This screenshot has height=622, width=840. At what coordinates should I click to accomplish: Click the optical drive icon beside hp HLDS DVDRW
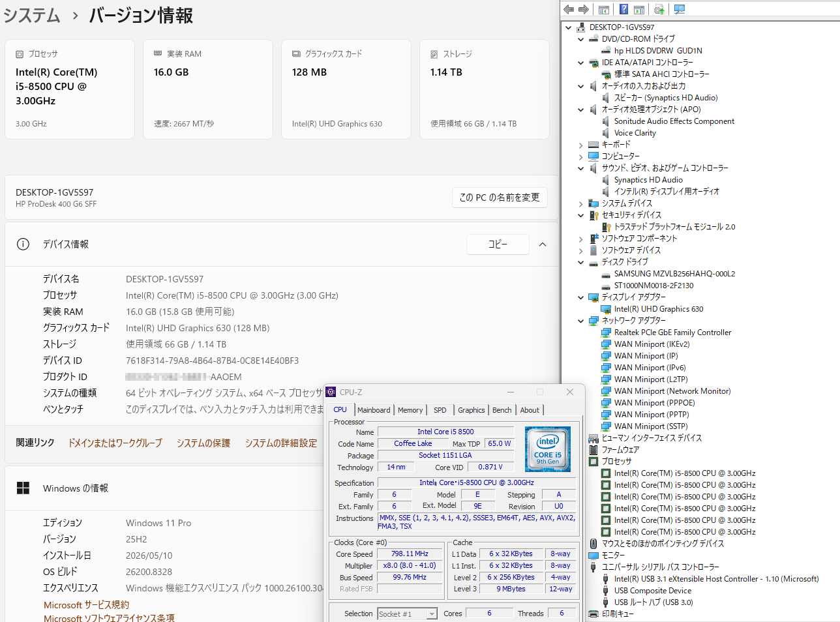tap(606, 51)
